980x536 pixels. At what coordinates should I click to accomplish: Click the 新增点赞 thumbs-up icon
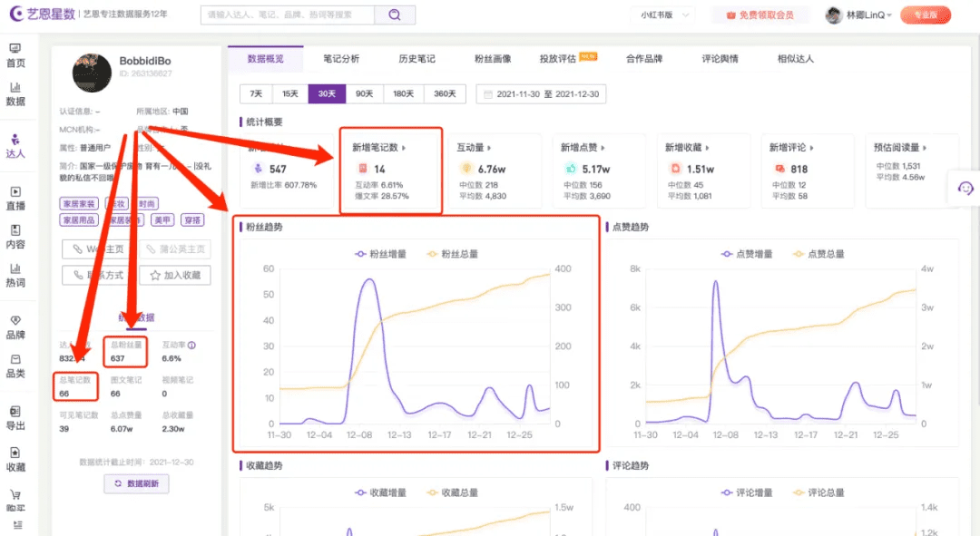coord(571,168)
